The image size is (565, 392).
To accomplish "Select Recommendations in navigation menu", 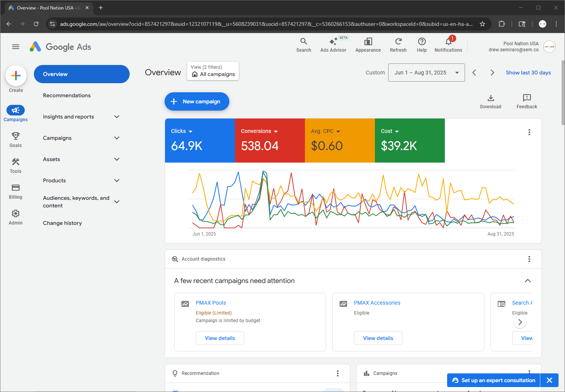I will point(67,95).
